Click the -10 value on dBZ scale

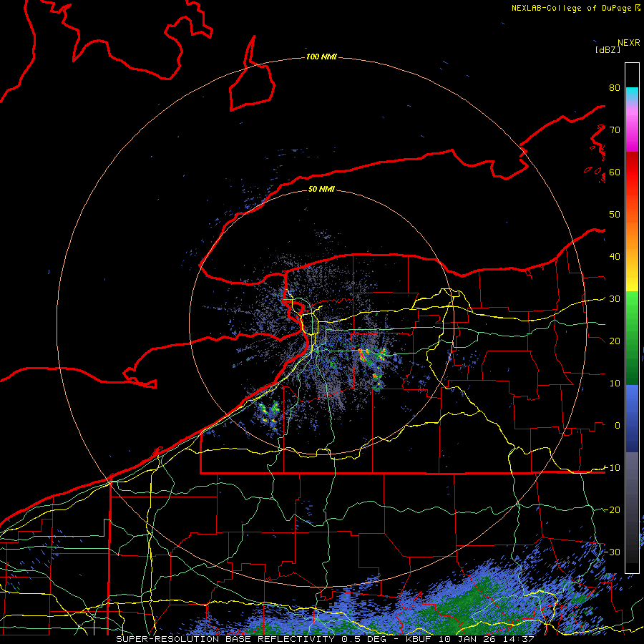(x=612, y=468)
